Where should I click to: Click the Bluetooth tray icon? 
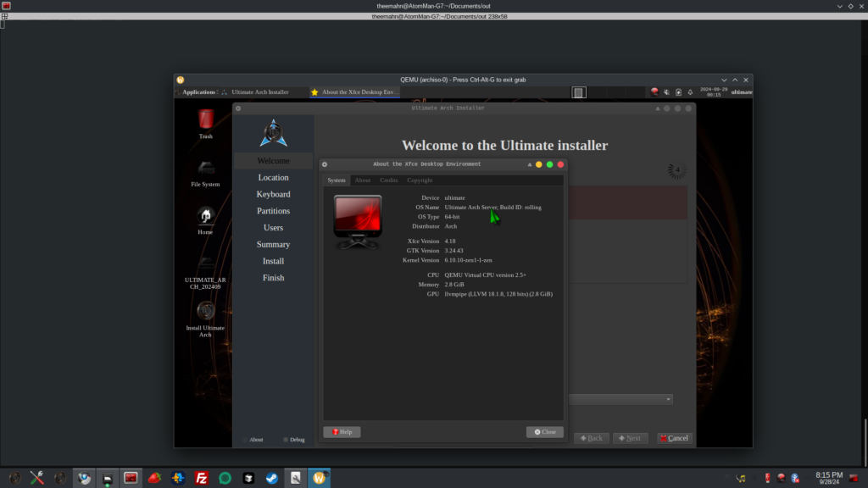(x=795, y=478)
